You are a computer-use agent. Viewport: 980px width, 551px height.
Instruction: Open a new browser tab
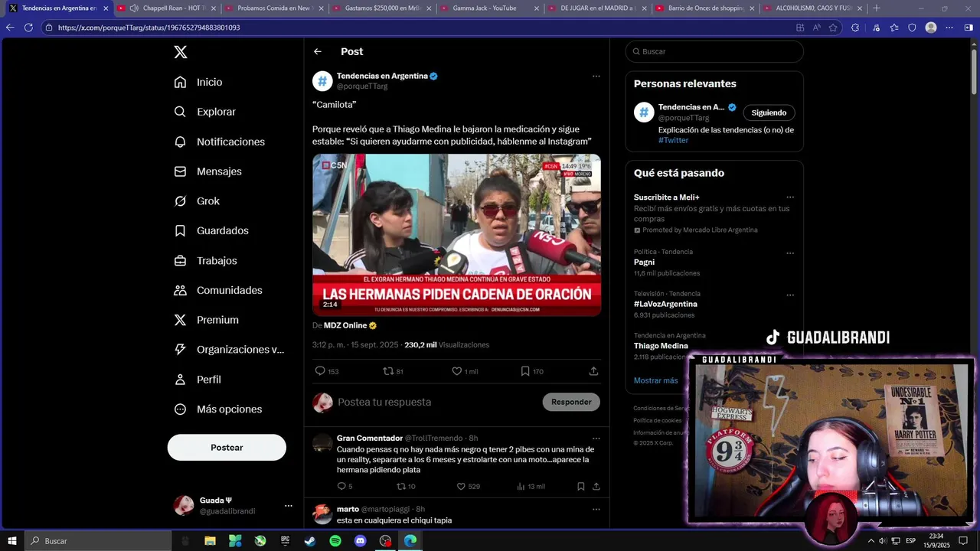click(877, 8)
